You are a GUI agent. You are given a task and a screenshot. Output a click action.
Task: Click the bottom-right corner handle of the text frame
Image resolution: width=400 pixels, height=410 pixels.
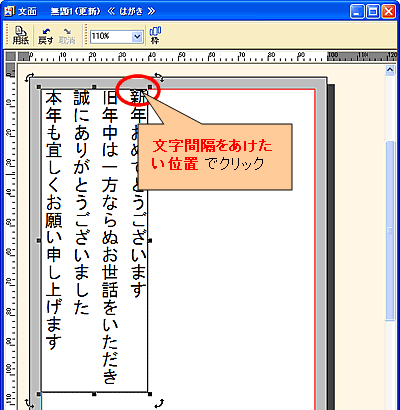click(x=150, y=394)
